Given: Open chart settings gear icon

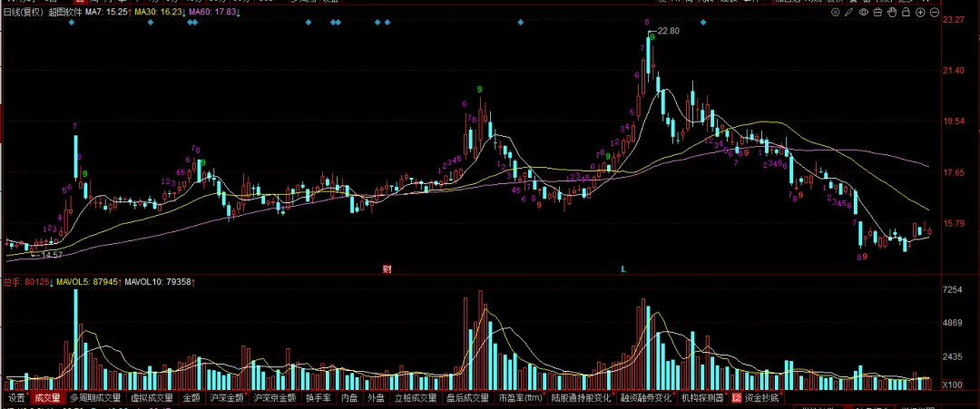Looking at the screenshot, I should click(836, 12).
